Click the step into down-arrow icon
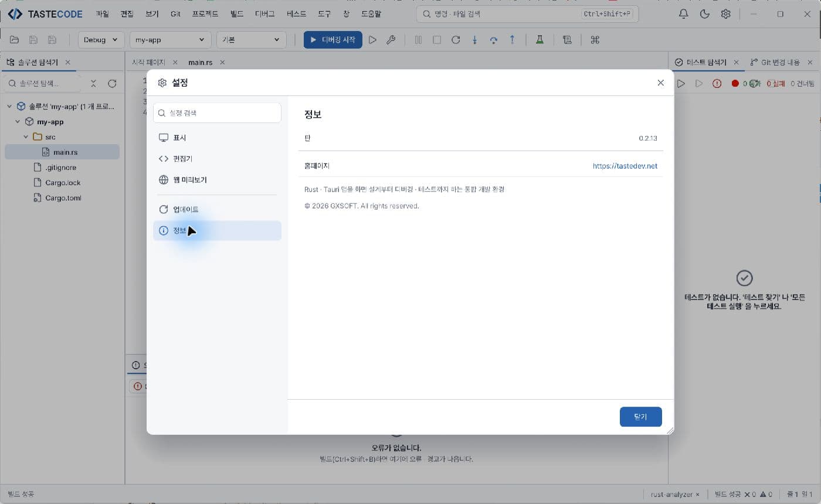Image resolution: width=821 pixels, height=504 pixels. click(475, 40)
